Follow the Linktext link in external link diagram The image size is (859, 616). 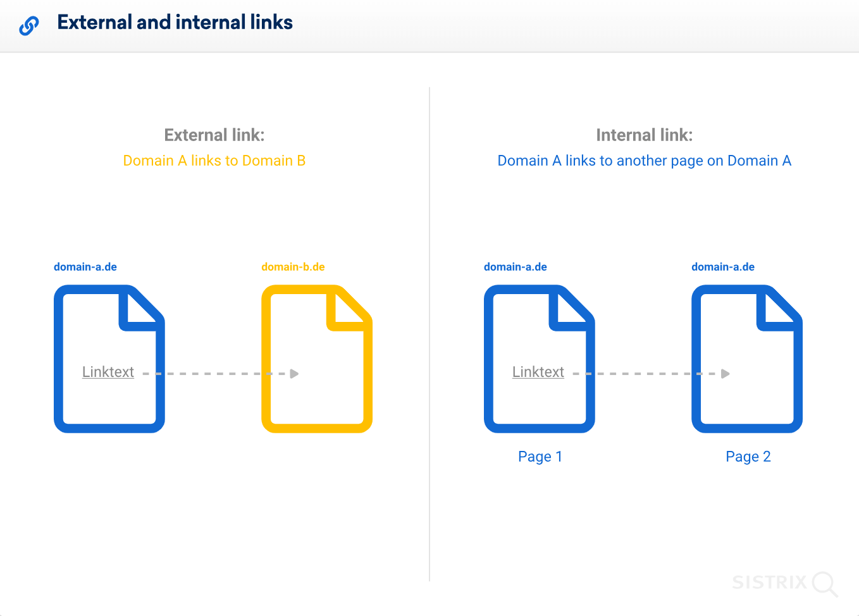(x=108, y=372)
